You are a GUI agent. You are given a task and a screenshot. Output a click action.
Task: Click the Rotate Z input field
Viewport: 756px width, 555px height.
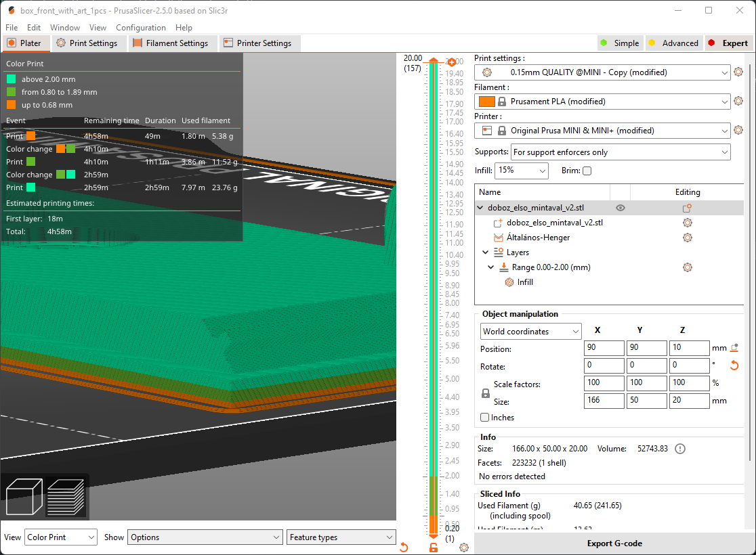point(689,365)
